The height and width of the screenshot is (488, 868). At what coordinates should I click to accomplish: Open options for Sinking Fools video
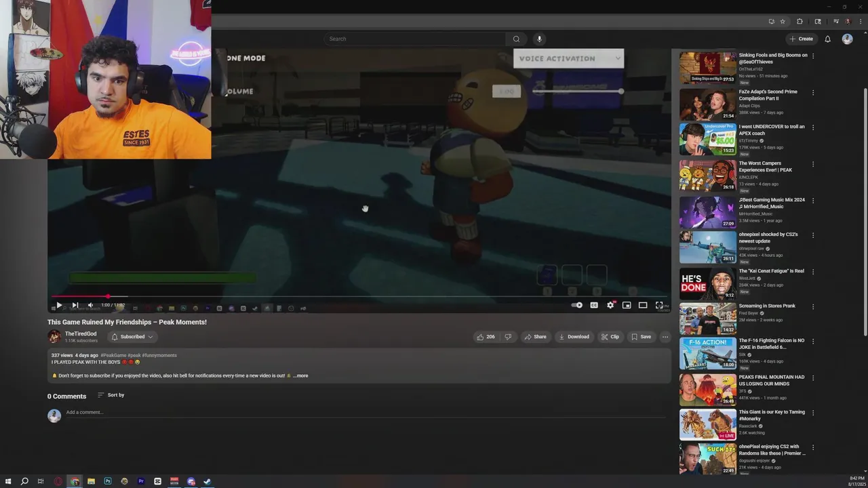click(813, 56)
